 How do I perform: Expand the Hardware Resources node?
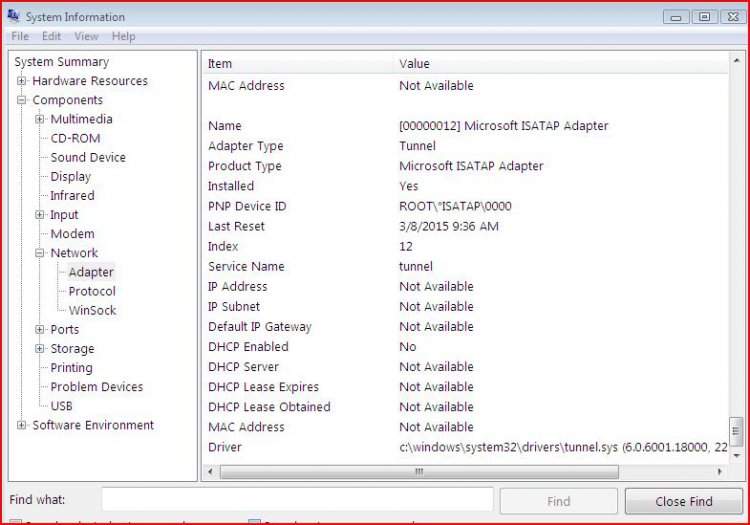[x=21, y=81]
